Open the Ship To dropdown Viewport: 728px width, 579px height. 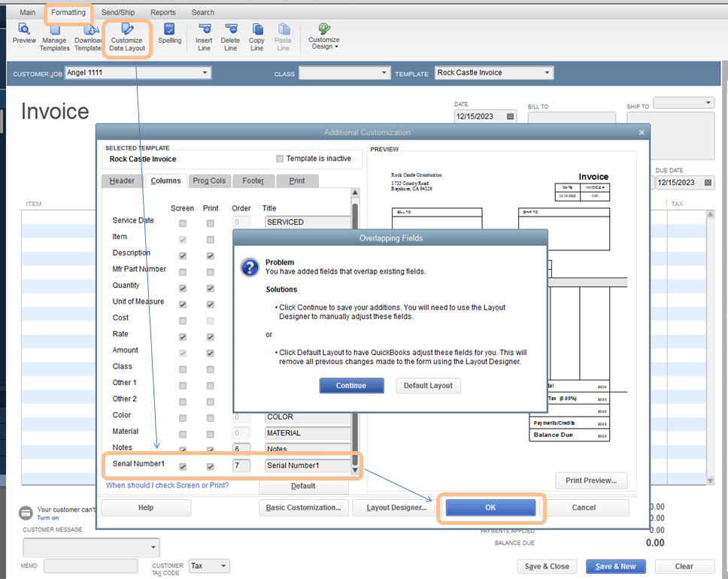pyautogui.click(x=708, y=102)
